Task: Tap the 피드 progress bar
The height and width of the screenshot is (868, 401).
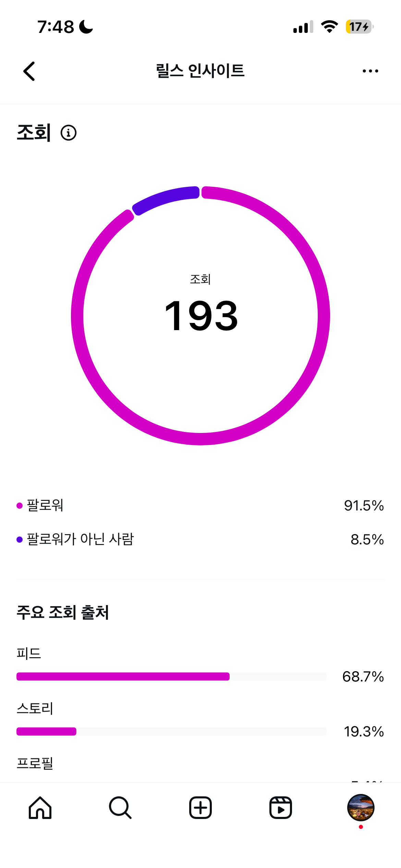Action: coord(171,676)
